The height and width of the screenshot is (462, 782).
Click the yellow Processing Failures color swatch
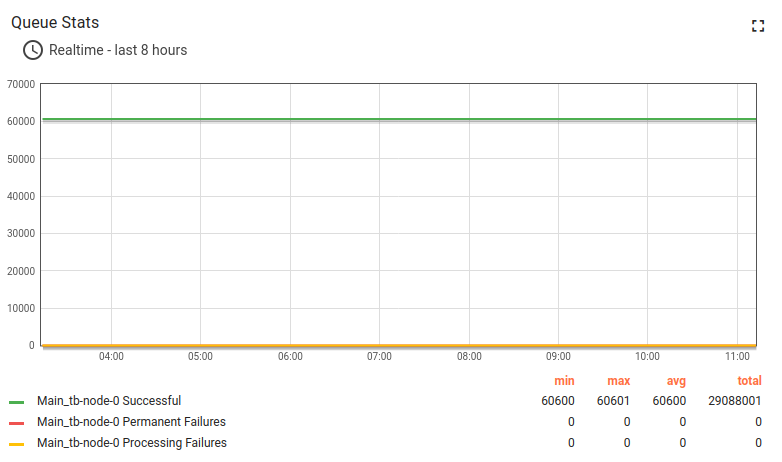16,444
